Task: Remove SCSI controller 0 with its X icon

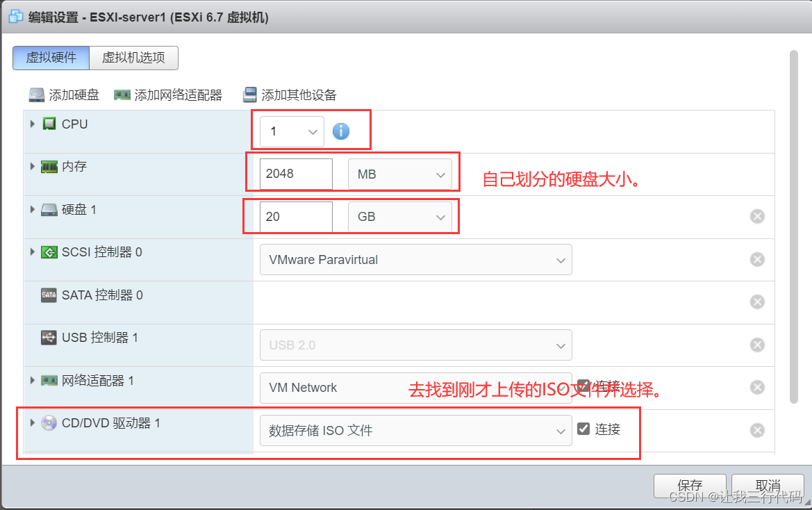Action: pyautogui.click(x=757, y=259)
